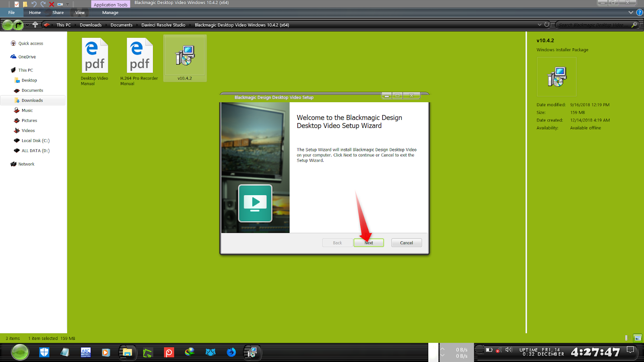Image resolution: width=644 pixels, height=362 pixels.
Task: Open the Action Center notifications icon
Action: tap(630, 350)
